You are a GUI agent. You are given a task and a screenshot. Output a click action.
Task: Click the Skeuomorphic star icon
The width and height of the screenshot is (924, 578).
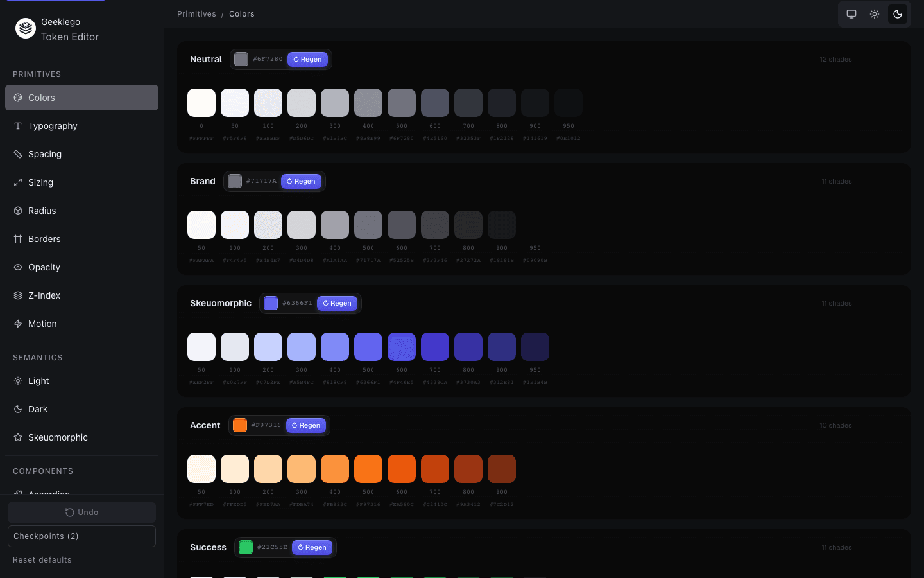coord(18,437)
